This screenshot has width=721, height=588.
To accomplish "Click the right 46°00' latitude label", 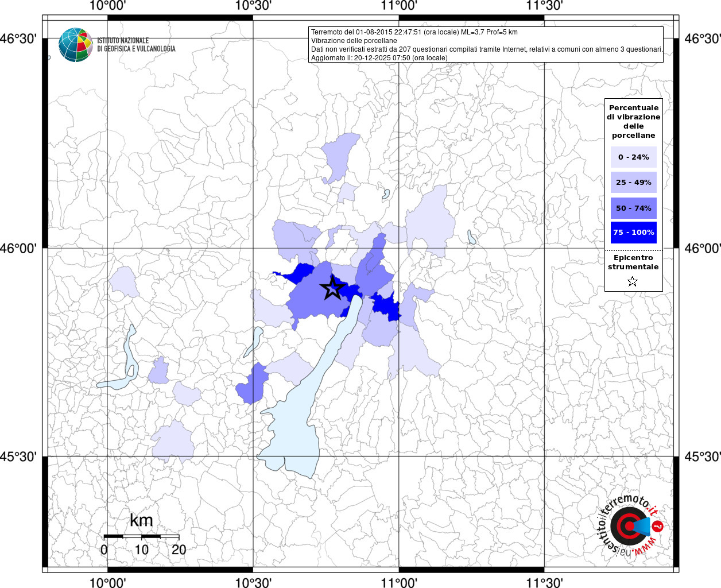I will coord(703,248).
